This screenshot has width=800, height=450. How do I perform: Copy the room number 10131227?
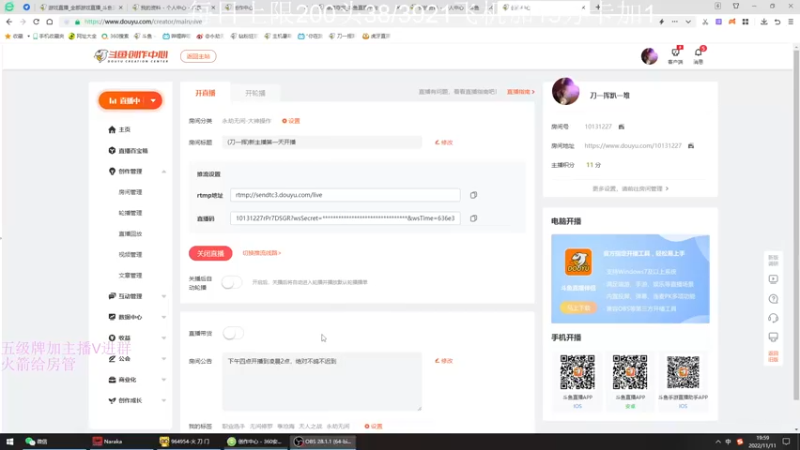[621, 127]
